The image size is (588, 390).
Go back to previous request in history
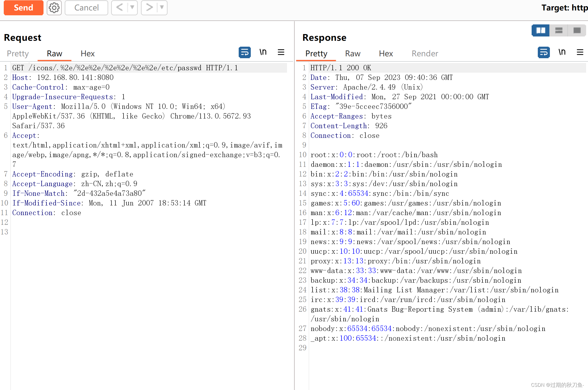tap(119, 8)
